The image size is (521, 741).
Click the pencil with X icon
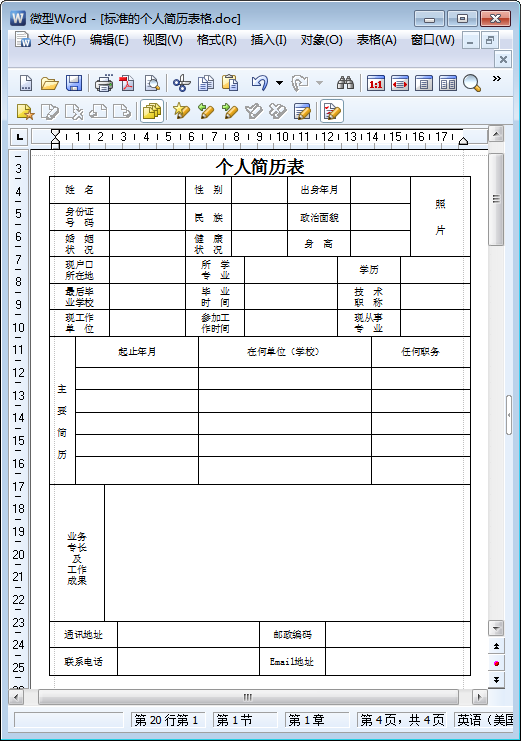278,112
